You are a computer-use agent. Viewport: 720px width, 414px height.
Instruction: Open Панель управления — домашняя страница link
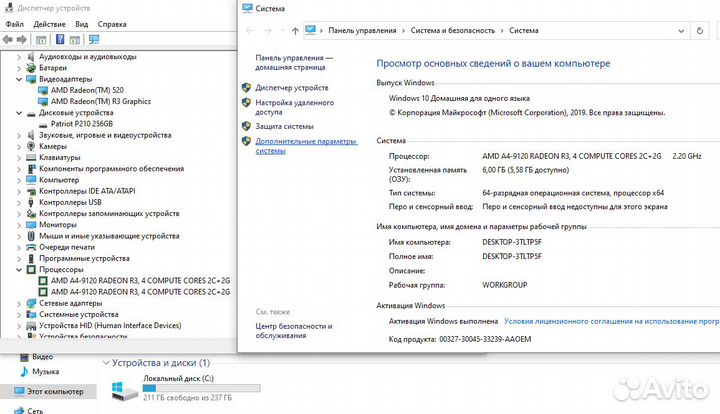coord(294,62)
